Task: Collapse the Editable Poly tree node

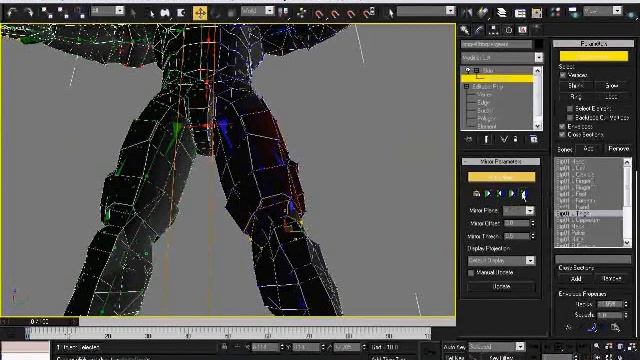Action: click(467, 87)
